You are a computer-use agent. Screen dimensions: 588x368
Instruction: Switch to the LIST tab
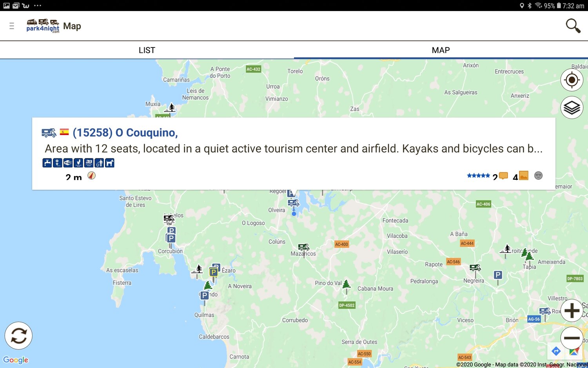click(x=147, y=50)
